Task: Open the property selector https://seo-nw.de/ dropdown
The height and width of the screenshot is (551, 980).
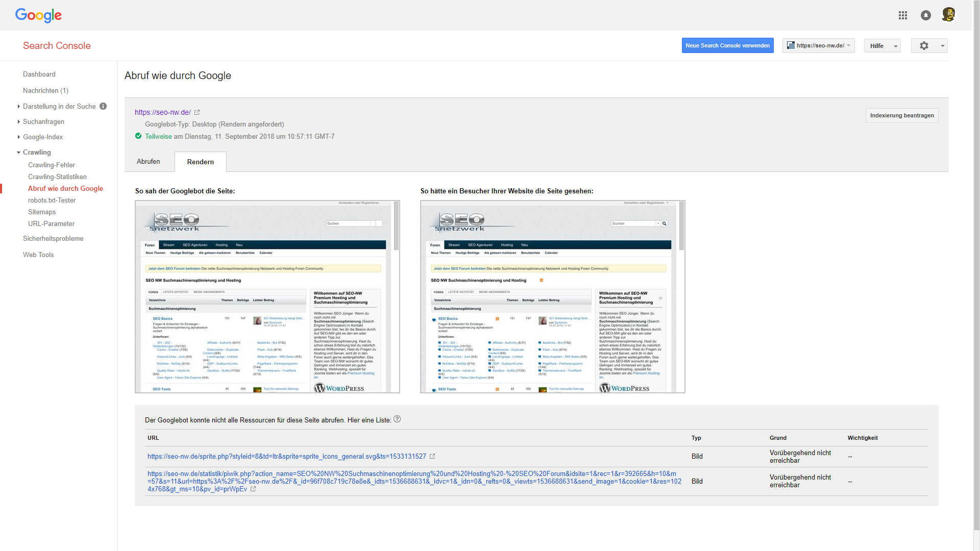Action: [819, 46]
